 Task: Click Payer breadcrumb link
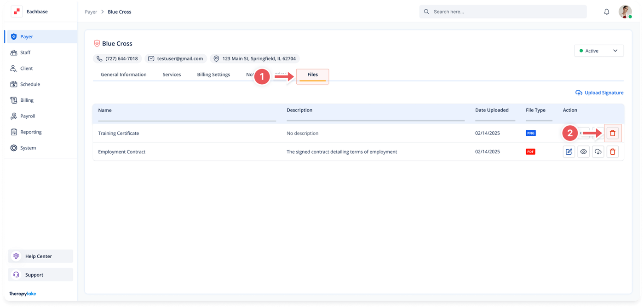pos(91,12)
